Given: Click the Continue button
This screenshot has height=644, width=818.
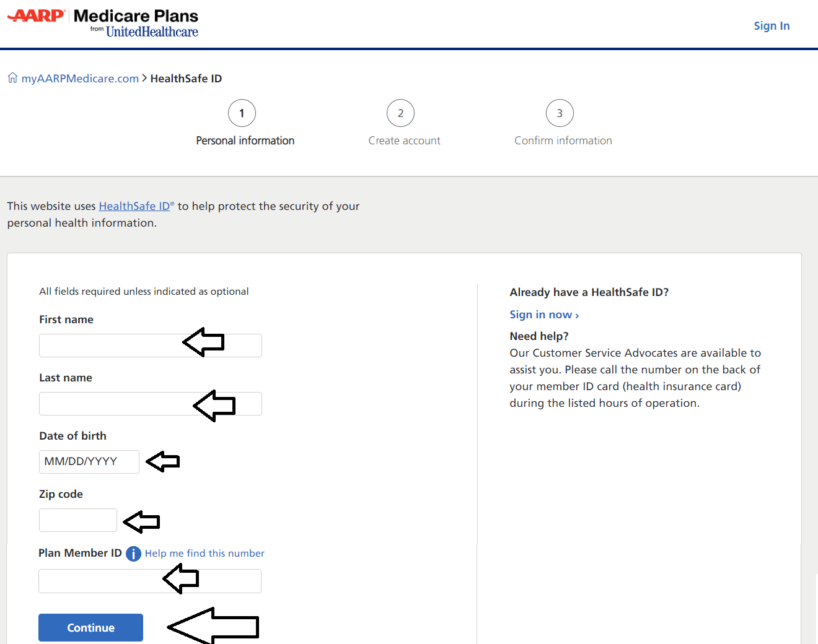Looking at the screenshot, I should tap(90, 627).
